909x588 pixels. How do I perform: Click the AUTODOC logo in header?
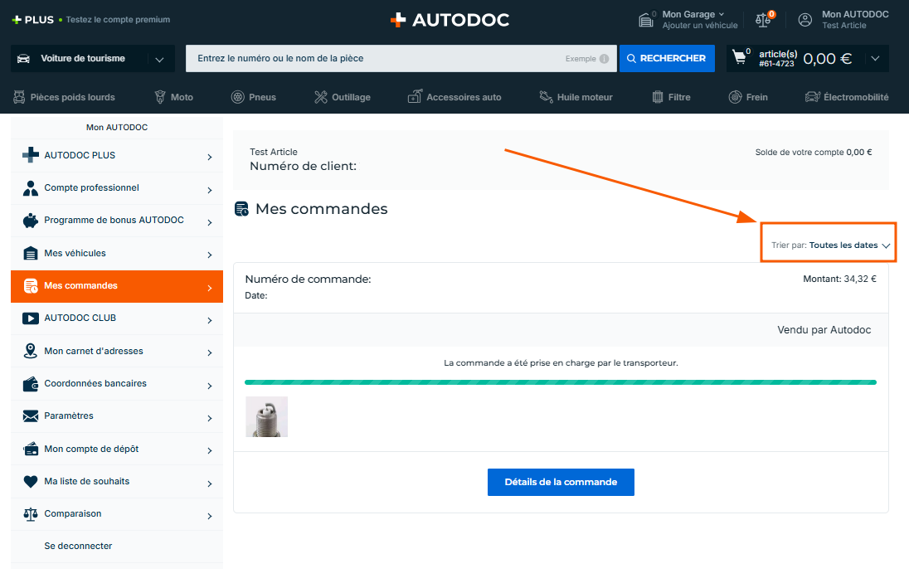pos(450,20)
